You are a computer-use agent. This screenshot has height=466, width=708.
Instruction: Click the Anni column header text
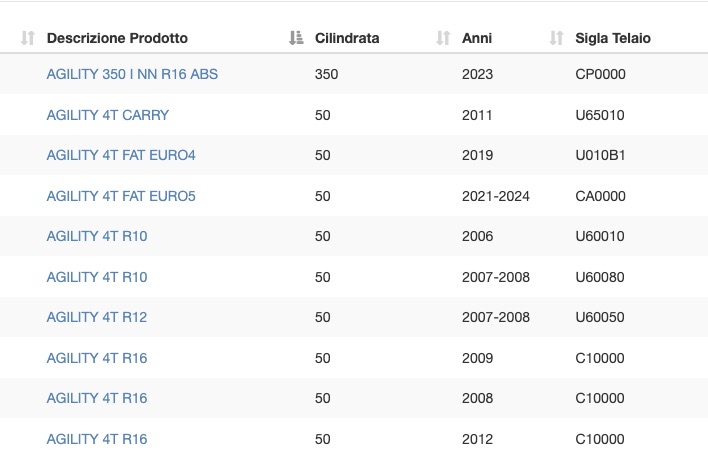tap(477, 38)
